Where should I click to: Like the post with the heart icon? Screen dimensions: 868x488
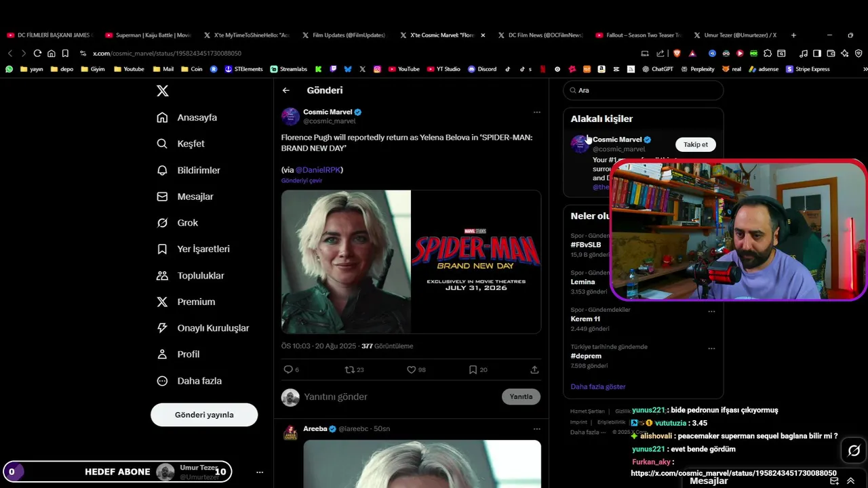pos(411,369)
